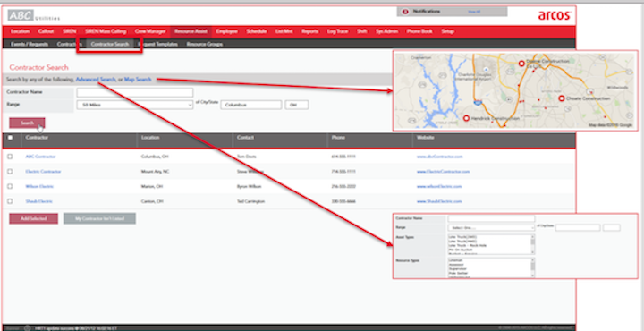Switch to the Contractor Search tab
The image size is (644, 331).
click(x=110, y=45)
